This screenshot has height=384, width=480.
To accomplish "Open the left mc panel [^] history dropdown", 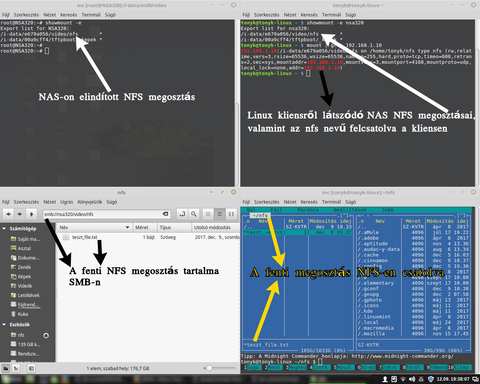I will pyautogui.click(x=345, y=216).
